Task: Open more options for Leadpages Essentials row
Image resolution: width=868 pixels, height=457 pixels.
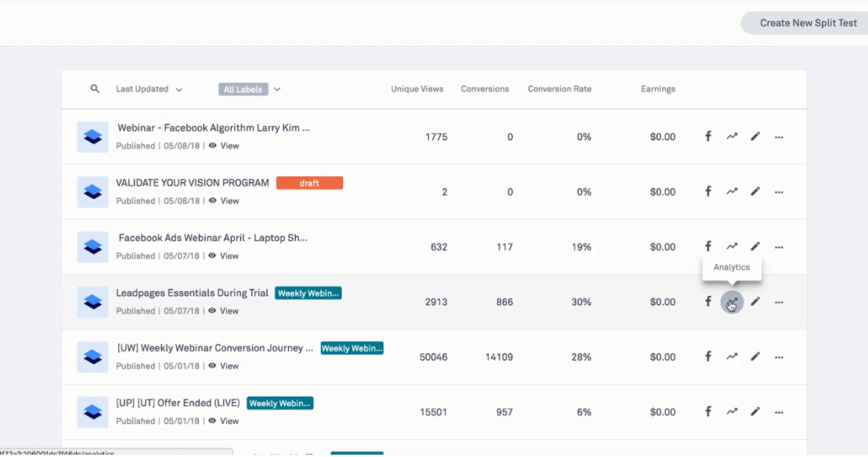Action: coord(779,302)
